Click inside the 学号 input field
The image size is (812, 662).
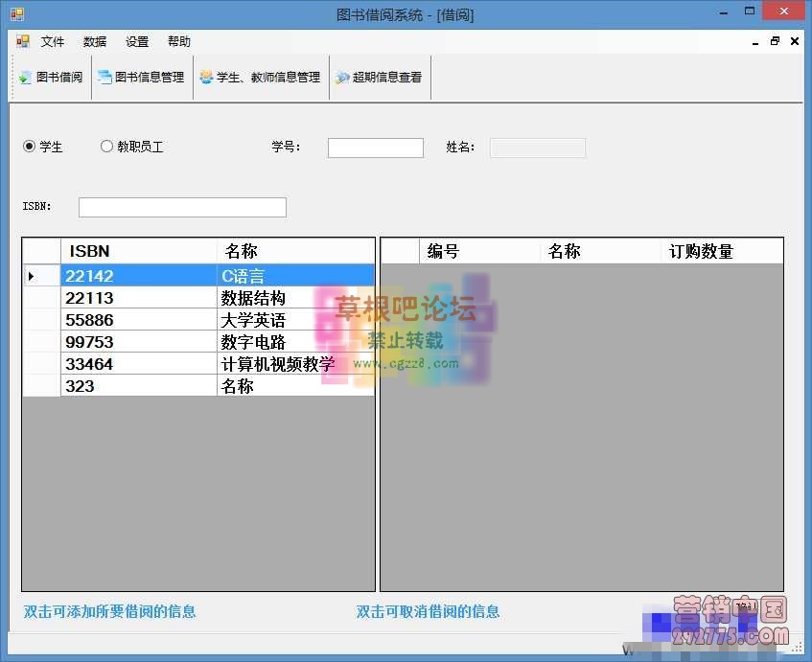374,147
